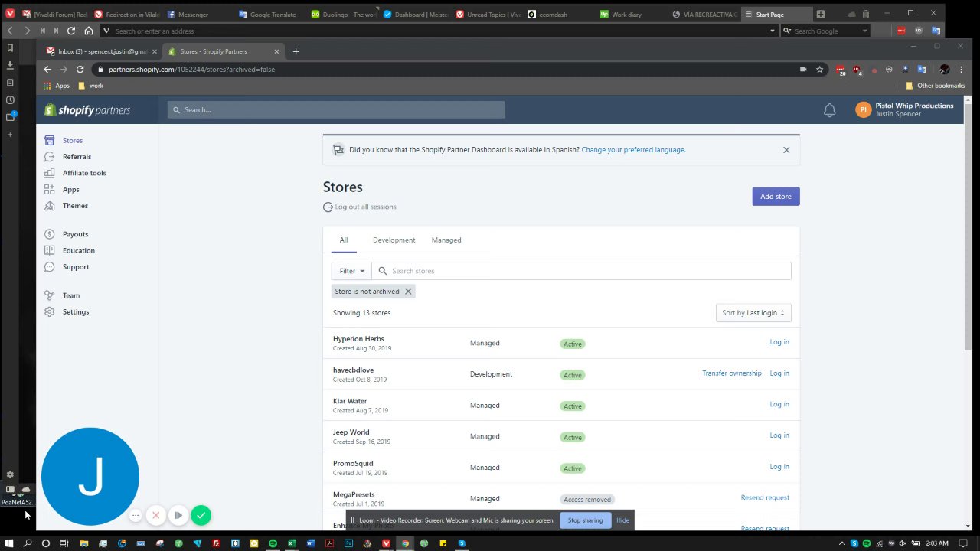
Task: Switch to the Managed tab
Action: [446, 240]
